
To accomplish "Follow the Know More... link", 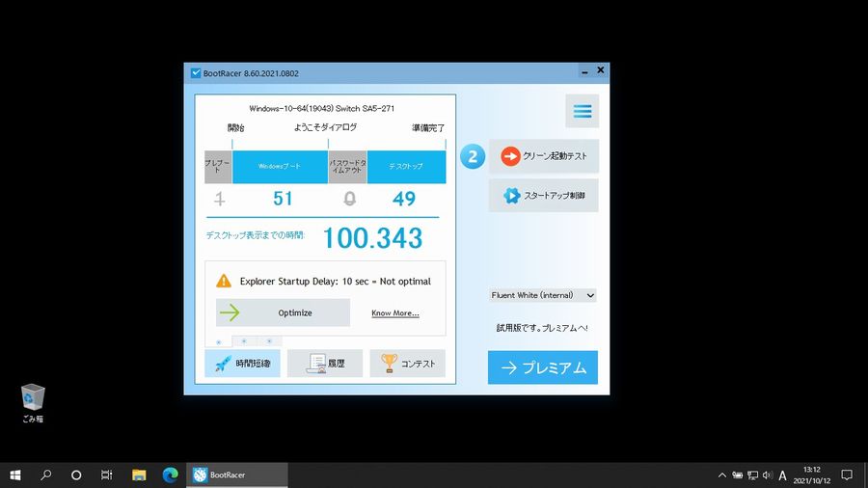I will pos(394,313).
